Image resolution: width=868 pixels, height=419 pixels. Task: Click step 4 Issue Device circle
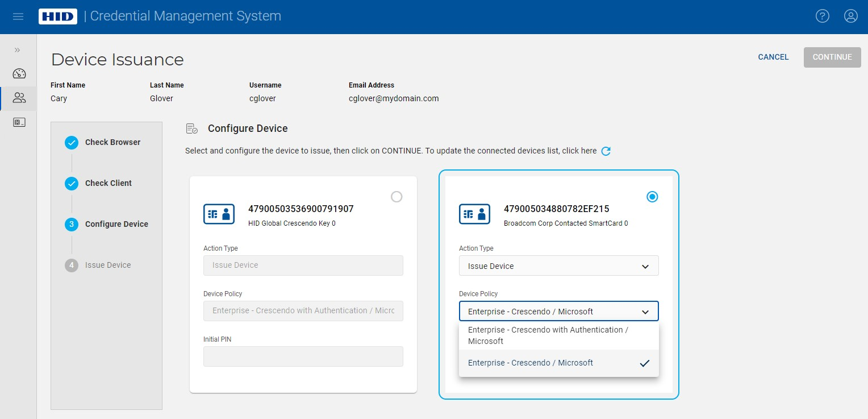pos(72,265)
